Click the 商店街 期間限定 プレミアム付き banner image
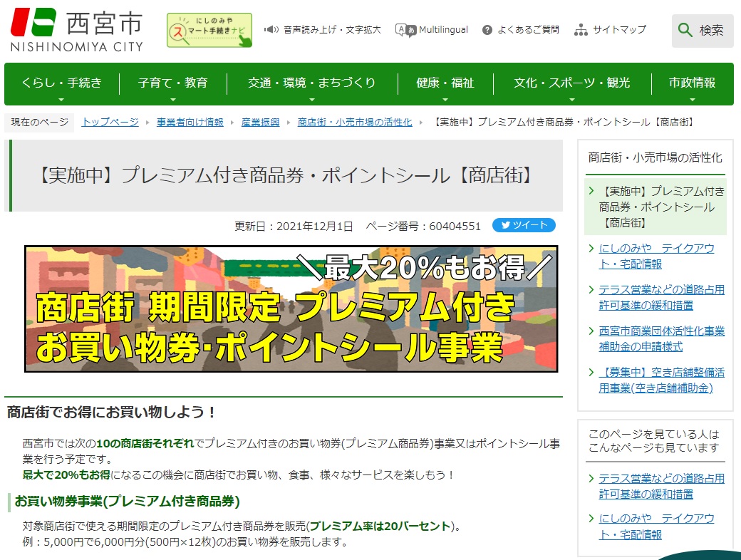 [x=291, y=308]
